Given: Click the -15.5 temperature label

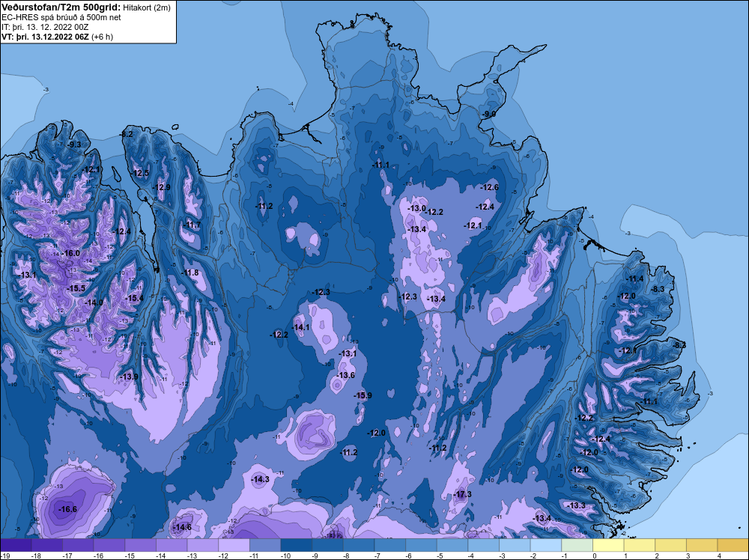Looking at the screenshot, I should [x=76, y=288].
